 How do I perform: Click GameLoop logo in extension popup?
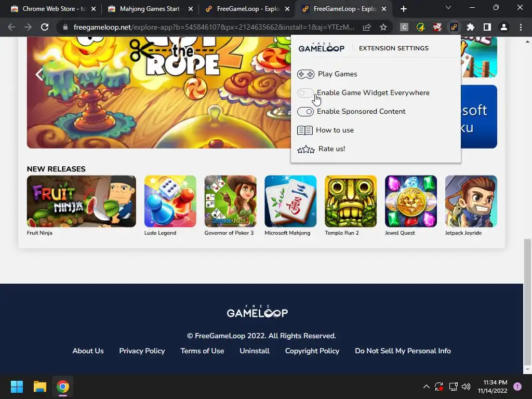[321, 48]
